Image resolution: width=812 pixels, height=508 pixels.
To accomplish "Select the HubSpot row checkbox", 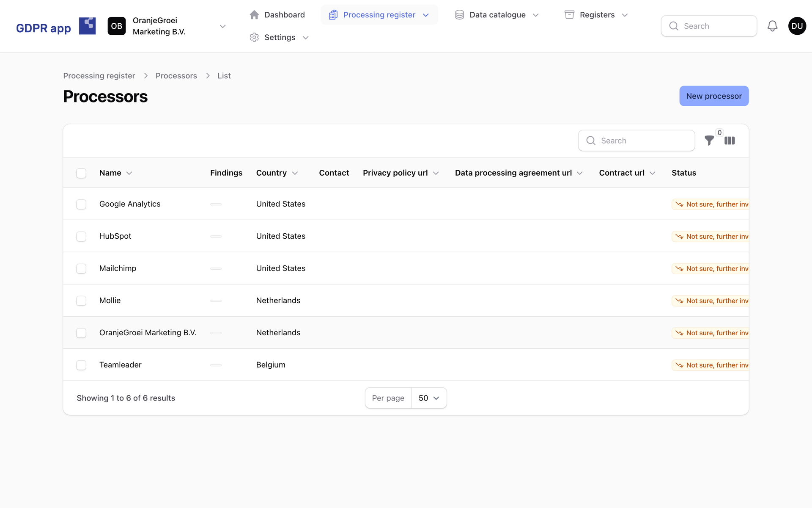I will click(81, 236).
